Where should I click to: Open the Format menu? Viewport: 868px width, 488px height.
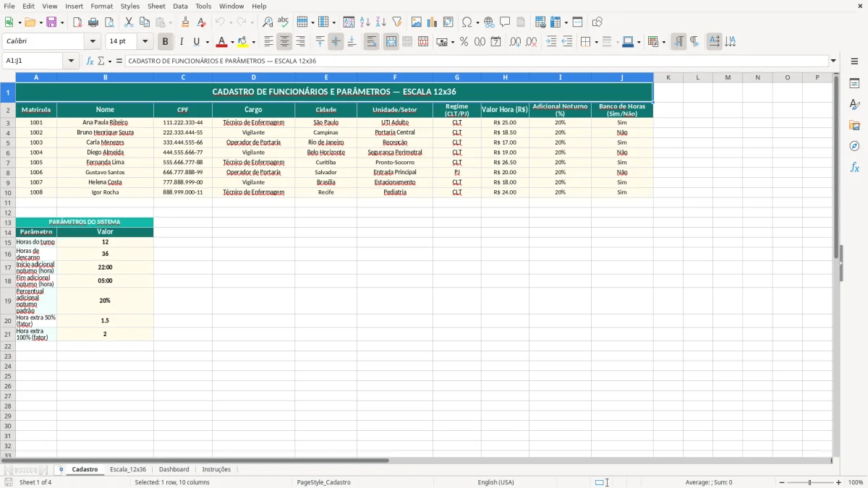101,6
